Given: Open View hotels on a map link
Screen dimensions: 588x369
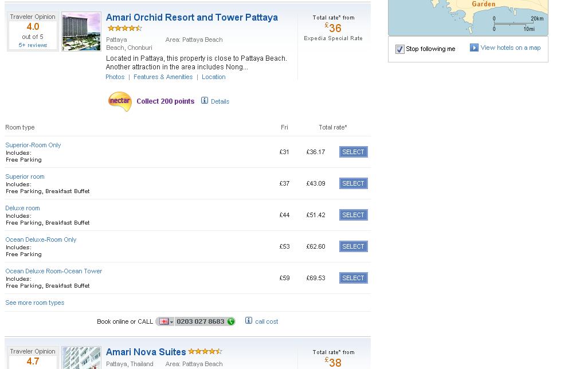Looking at the screenshot, I should click(x=511, y=48).
